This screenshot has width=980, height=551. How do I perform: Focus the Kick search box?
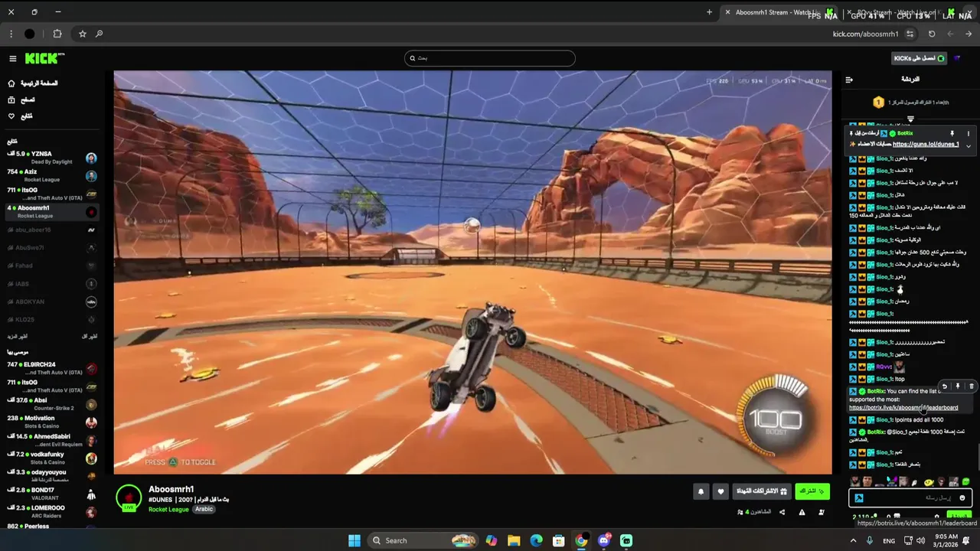(x=490, y=58)
